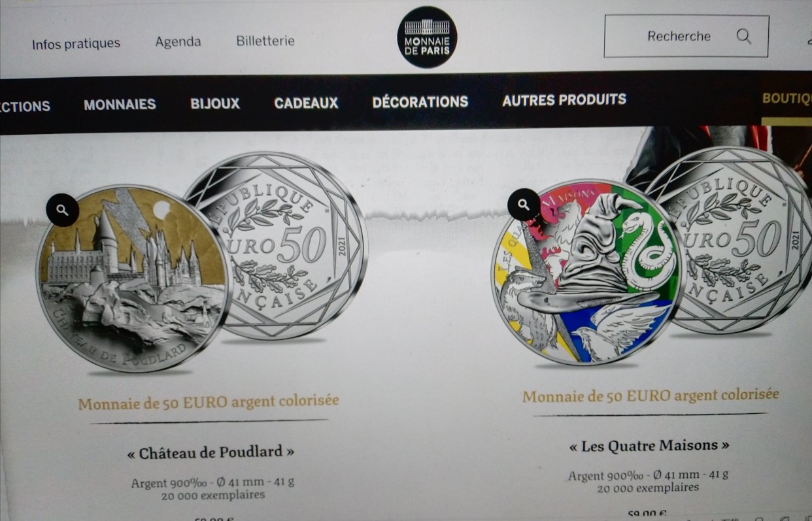Click in the Recherche search field
The height and width of the screenshot is (521, 812).
click(686, 36)
